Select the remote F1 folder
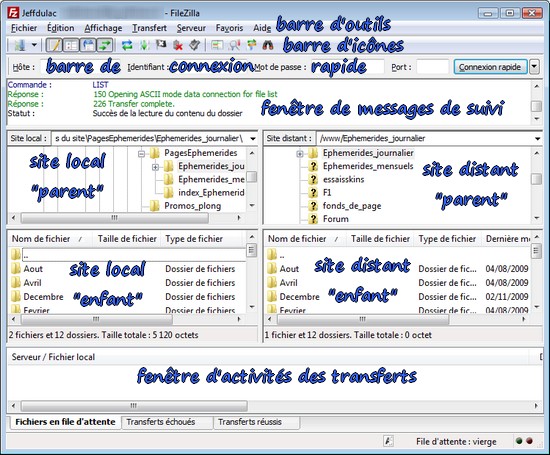Screen dimensions: 550x455 click(327, 192)
